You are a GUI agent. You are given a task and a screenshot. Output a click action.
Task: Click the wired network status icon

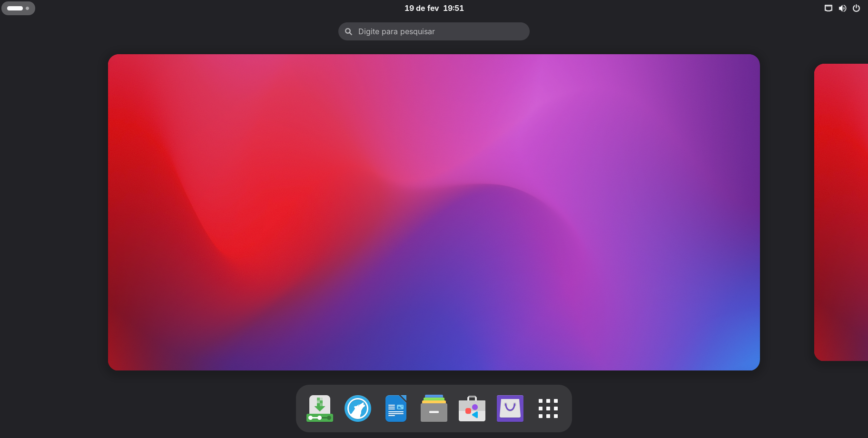[x=829, y=8]
